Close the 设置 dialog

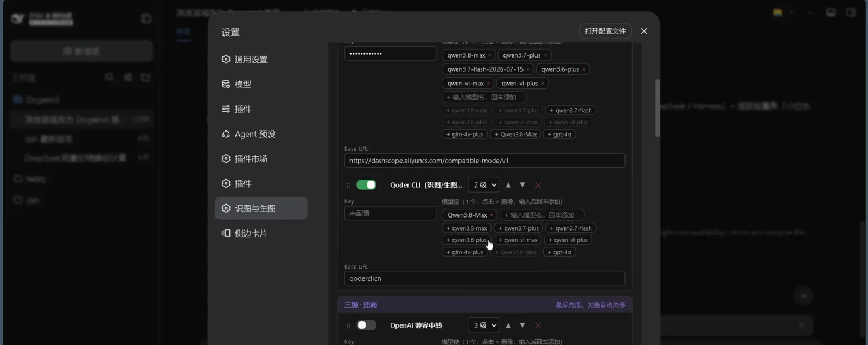pos(644,31)
